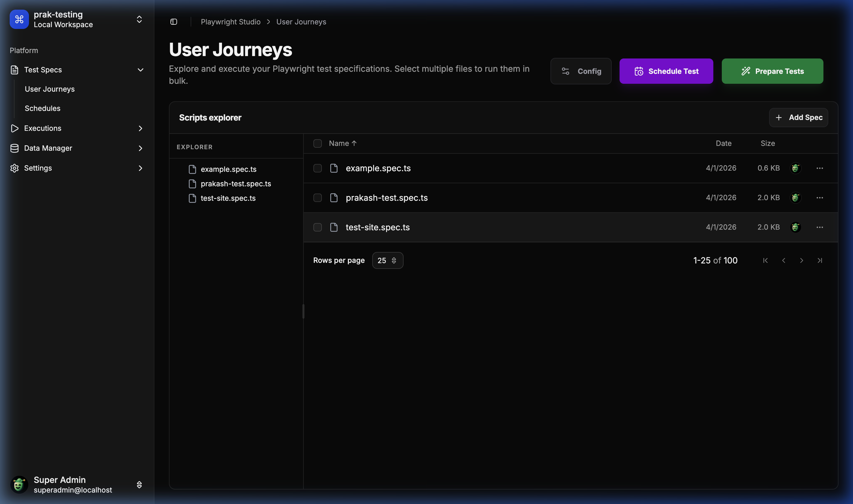
Task: Check the example.spec.ts row checkbox
Action: click(317, 168)
